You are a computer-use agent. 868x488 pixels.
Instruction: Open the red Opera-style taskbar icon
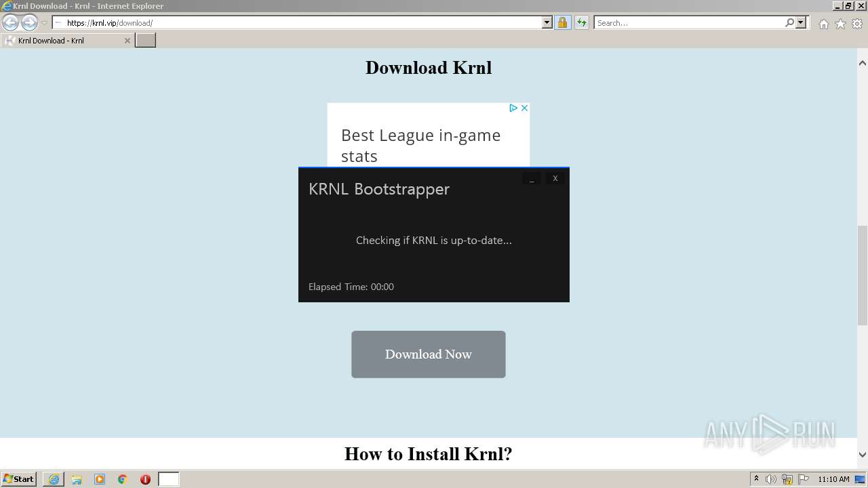[145, 479]
